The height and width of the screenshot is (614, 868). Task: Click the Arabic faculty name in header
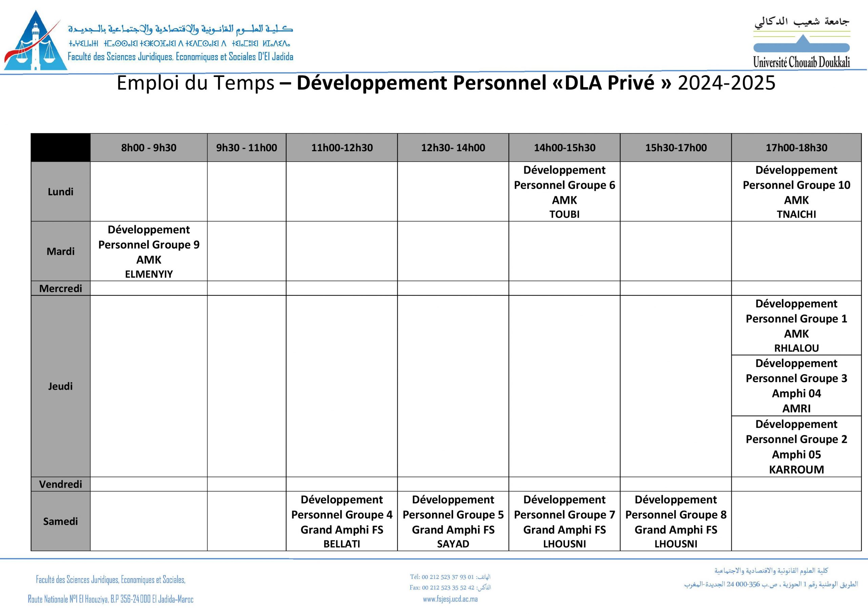(180, 29)
